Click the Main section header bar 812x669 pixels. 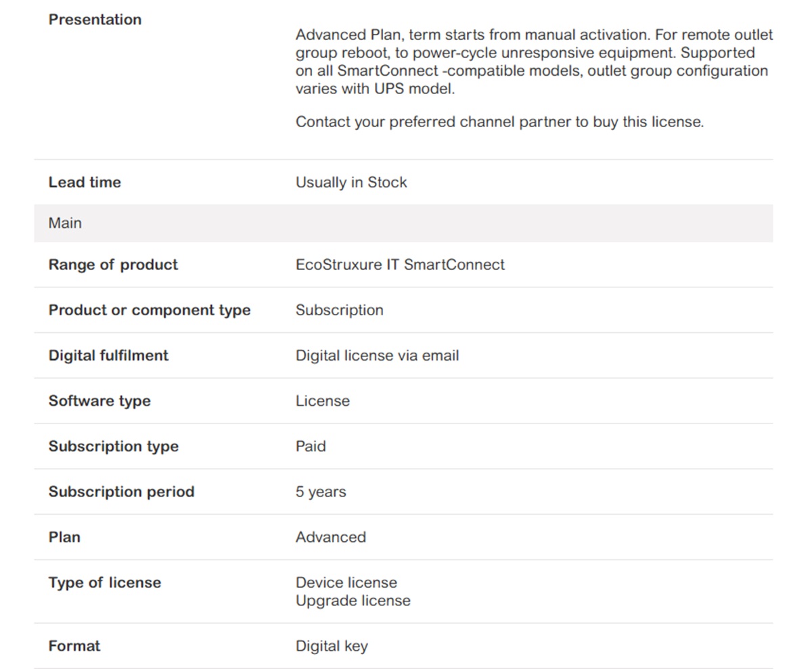[x=403, y=223]
